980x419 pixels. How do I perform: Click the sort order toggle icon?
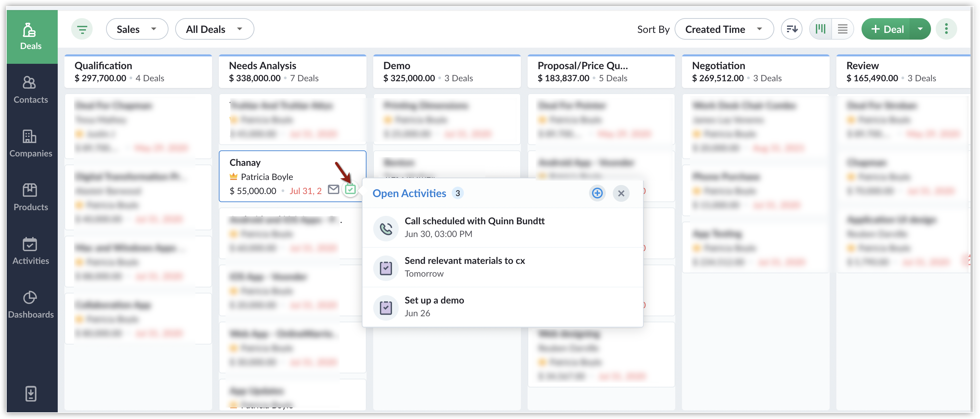click(x=791, y=29)
